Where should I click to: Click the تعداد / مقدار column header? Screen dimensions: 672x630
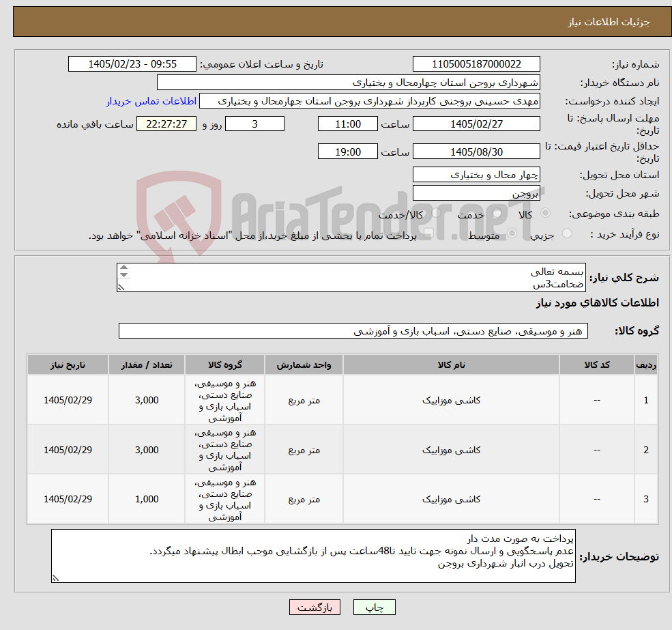[147, 364]
